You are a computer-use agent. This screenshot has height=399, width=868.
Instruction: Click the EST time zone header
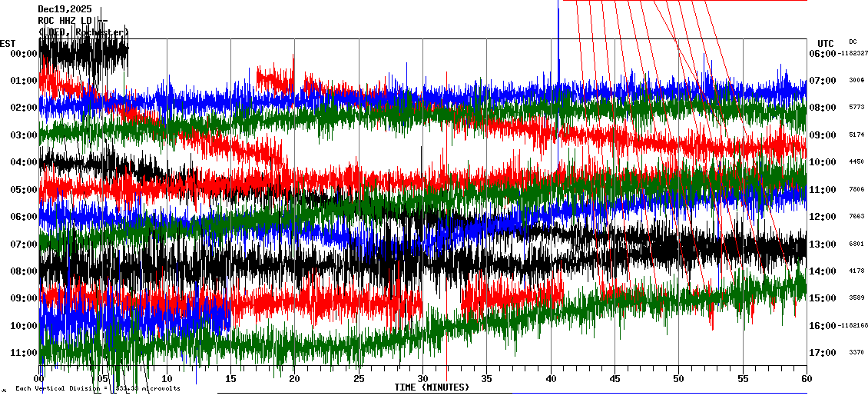click(x=8, y=43)
